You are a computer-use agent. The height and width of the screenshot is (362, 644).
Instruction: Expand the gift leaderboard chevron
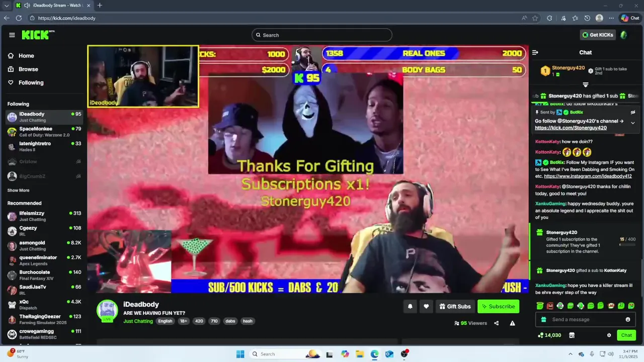585,84
